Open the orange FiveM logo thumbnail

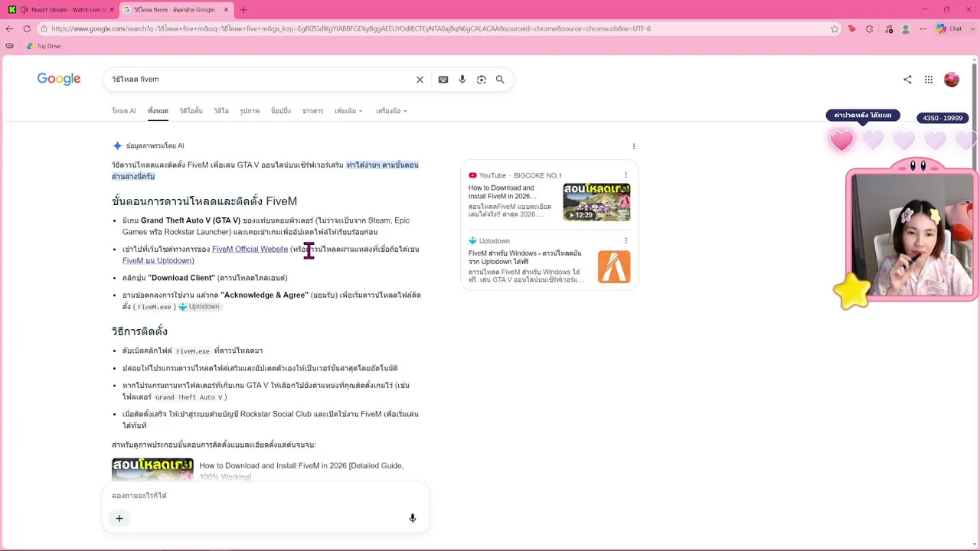click(x=614, y=267)
